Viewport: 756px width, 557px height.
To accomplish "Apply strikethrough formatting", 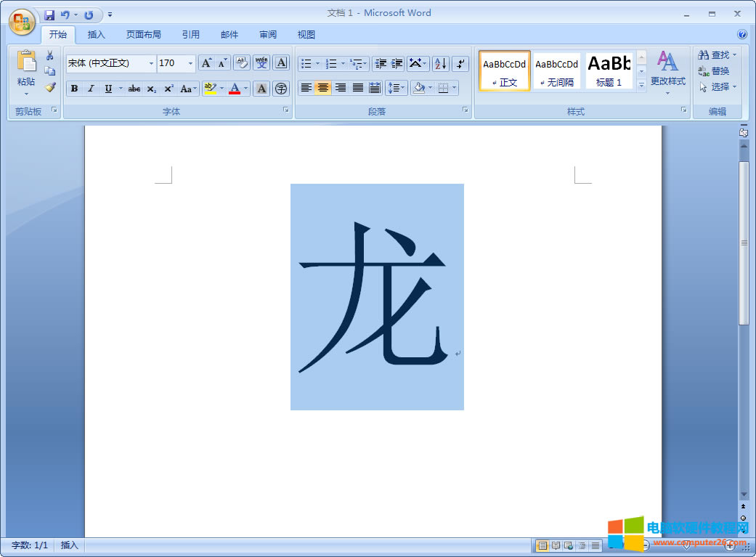I will click(x=134, y=88).
